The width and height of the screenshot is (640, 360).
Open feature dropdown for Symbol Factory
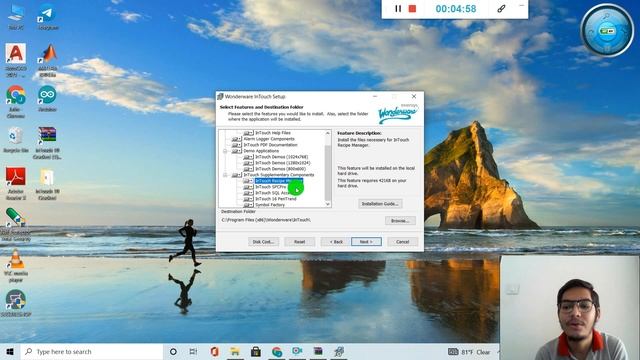pyautogui.click(x=248, y=205)
